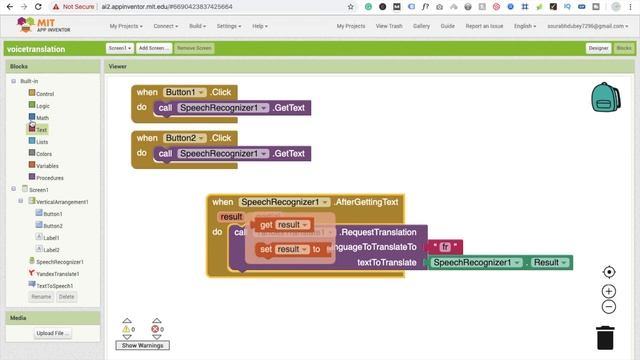
Task: Go back in browser
Action: pyautogui.click(x=9, y=7)
